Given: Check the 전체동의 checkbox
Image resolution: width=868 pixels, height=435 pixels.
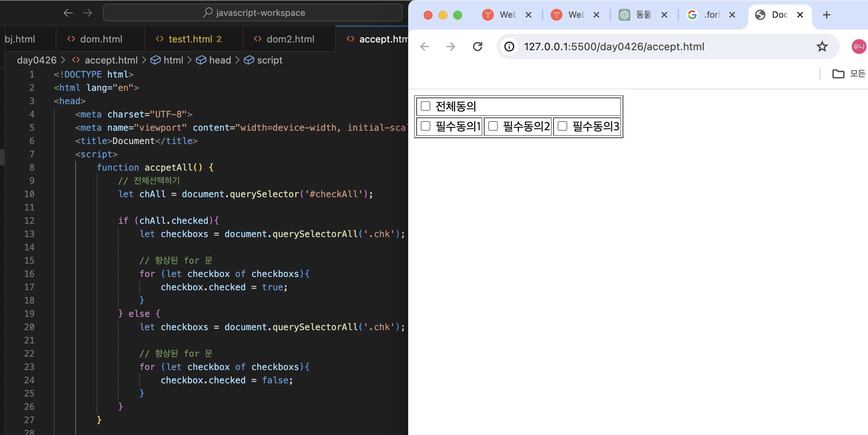Looking at the screenshot, I should point(426,106).
